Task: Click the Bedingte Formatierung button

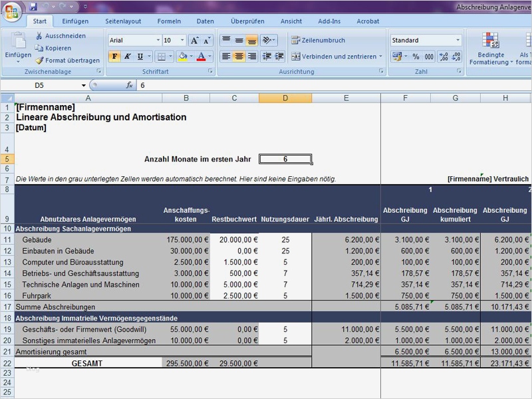Action: tap(490, 49)
